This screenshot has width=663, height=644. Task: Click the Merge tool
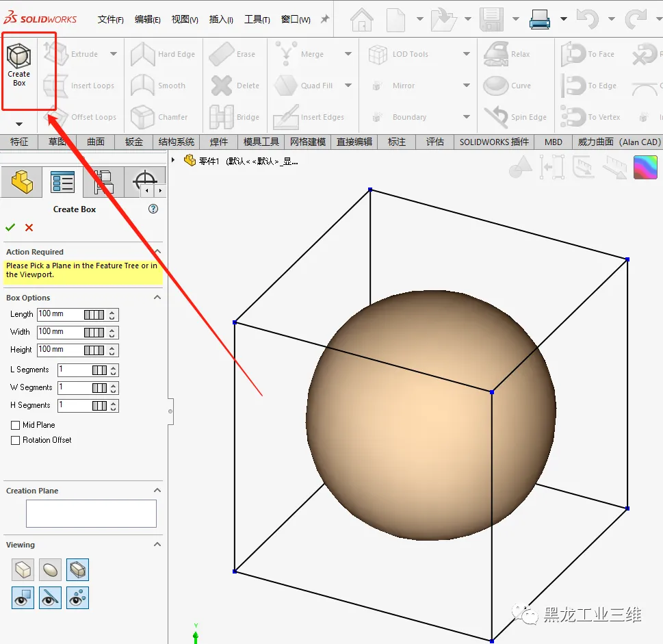pos(300,54)
